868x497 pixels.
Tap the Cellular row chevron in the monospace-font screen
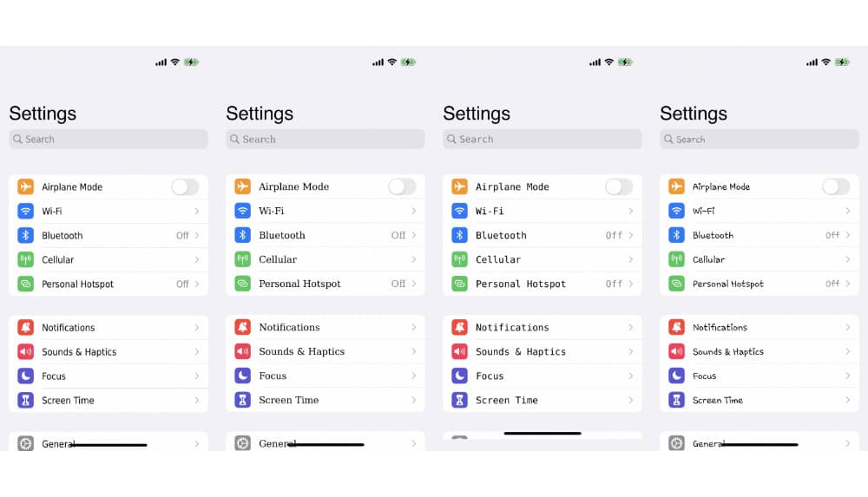(630, 259)
